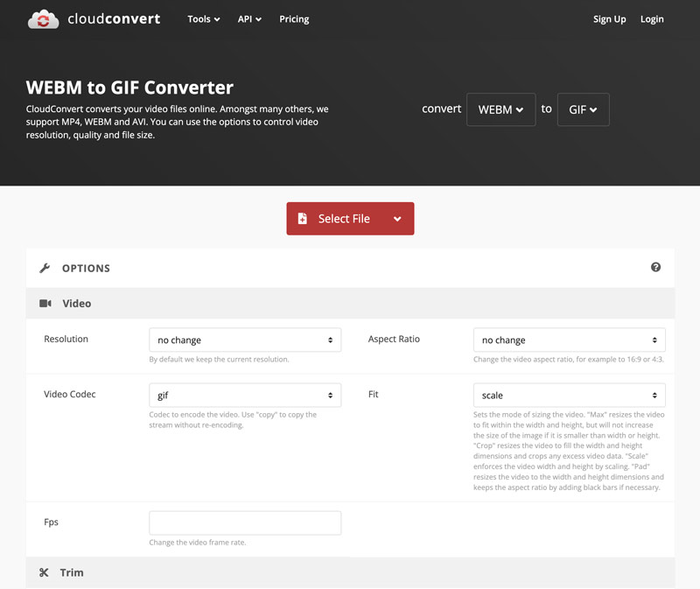Open the WEBM source format dropdown
This screenshot has height=589, width=700.
(500, 109)
